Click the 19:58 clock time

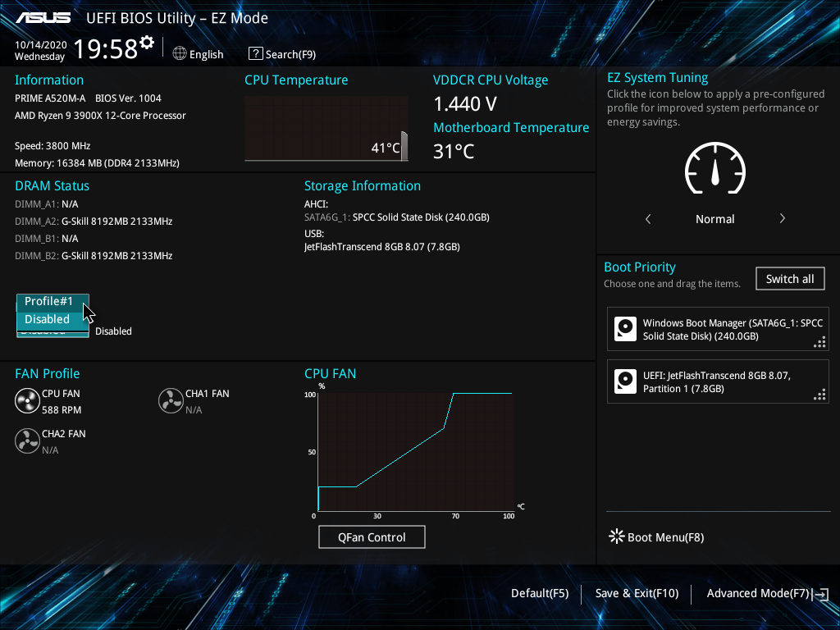pos(106,48)
